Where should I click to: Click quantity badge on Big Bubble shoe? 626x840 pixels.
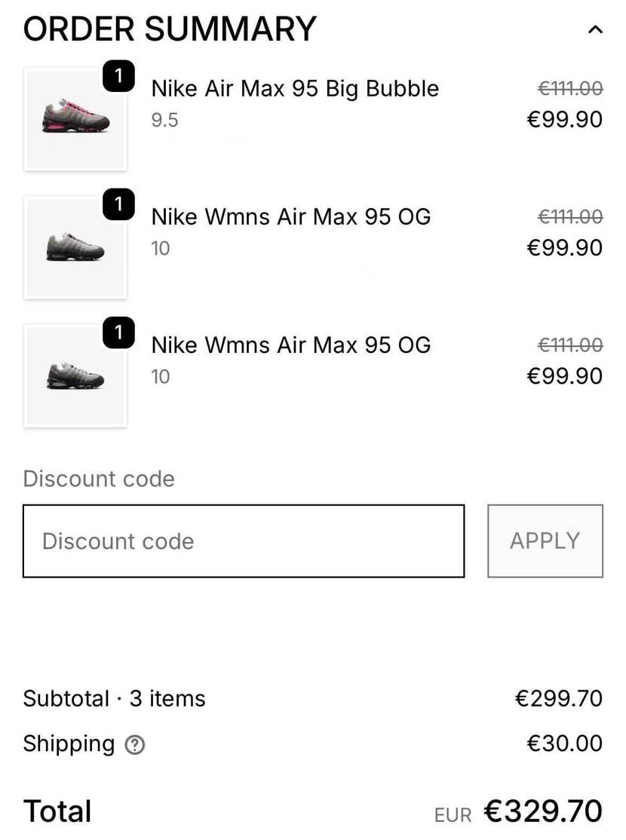tap(118, 77)
